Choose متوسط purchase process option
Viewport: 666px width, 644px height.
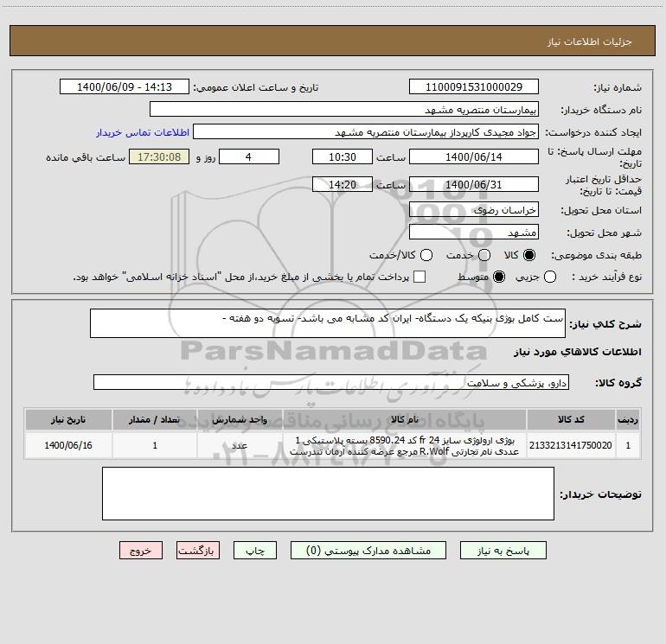point(499,277)
